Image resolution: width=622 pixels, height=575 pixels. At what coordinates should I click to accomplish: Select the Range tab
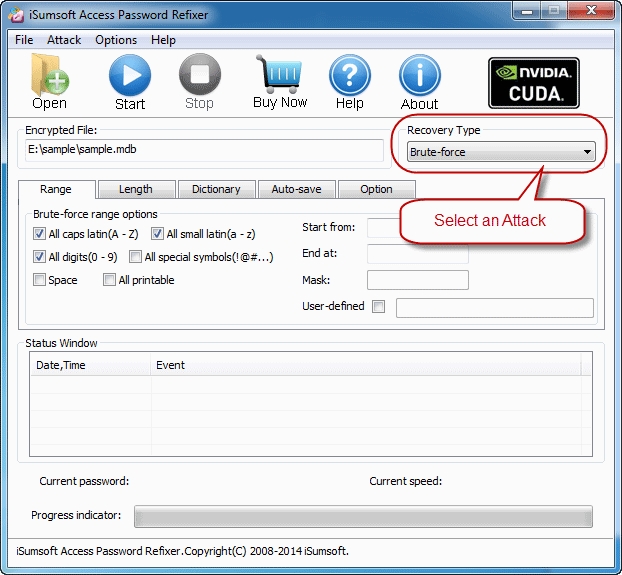tap(56, 189)
